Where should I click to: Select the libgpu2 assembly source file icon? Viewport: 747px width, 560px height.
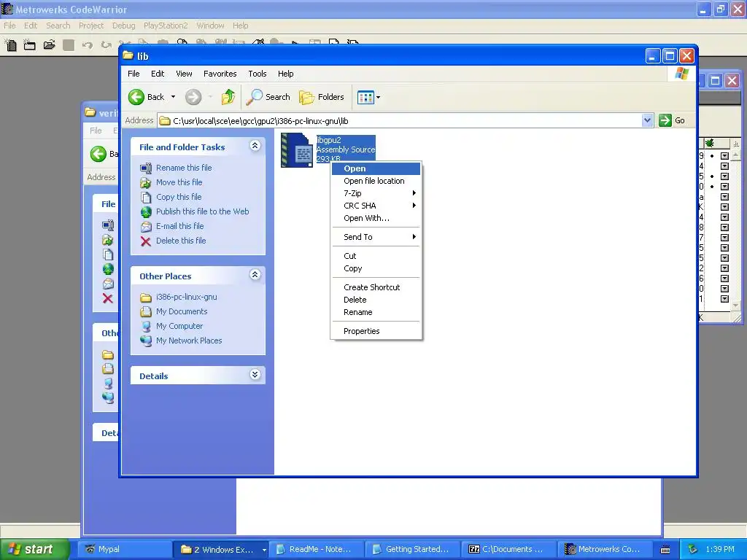(297, 150)
